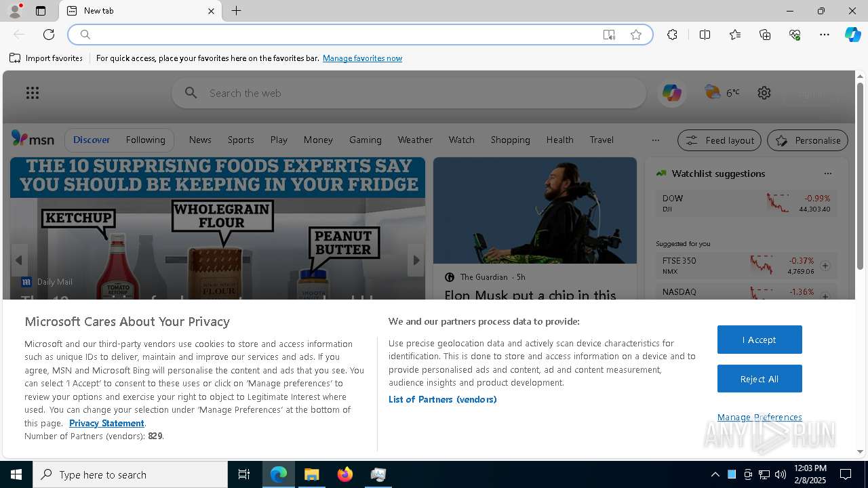Open Watchlist suggestions more options
The height and width of the screenshot is (488, 868).
click(x=827, y=174)
